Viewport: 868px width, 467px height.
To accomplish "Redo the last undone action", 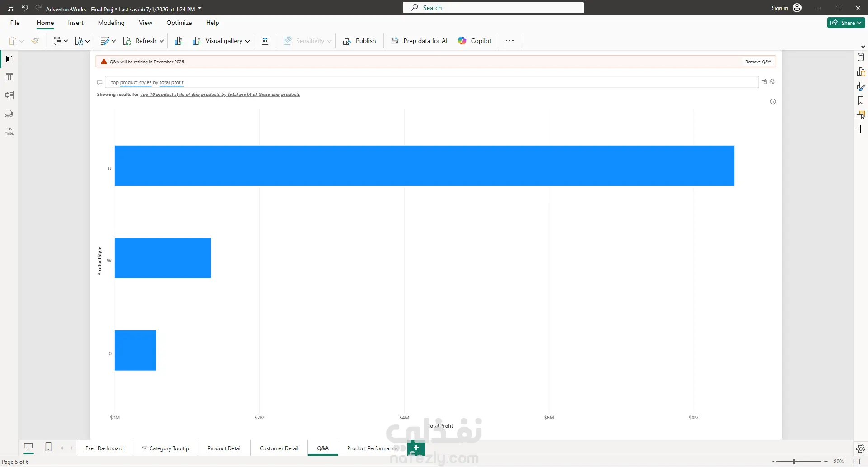I will tap(38, 8).
